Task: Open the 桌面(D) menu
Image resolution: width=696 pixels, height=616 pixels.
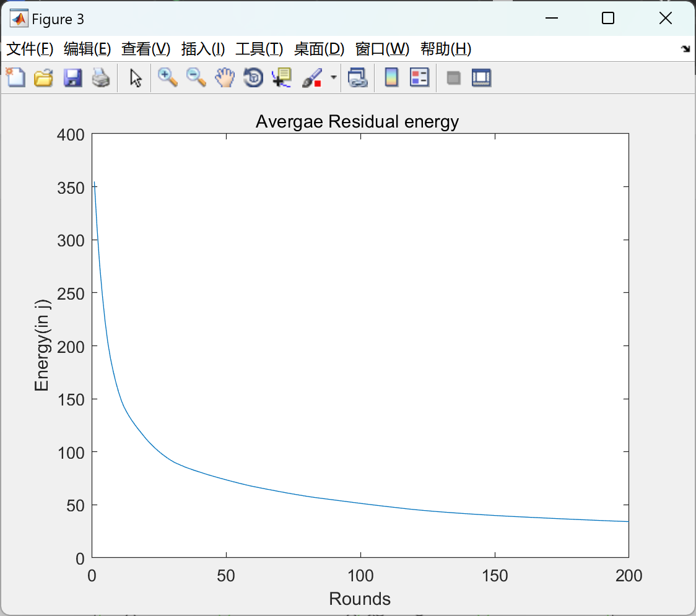Action: 319,48
